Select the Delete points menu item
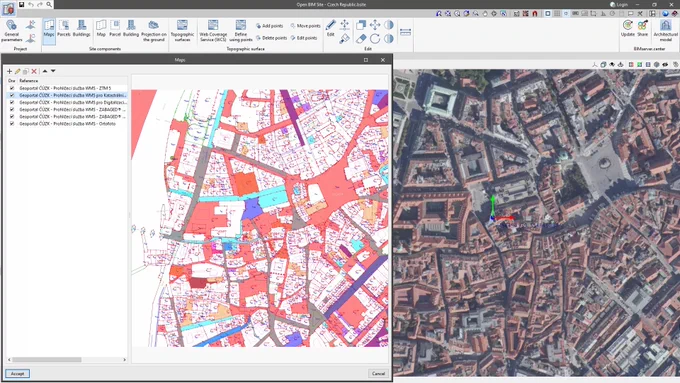The image size is (680, 383). pyautogui.click(x=271, y=38)
